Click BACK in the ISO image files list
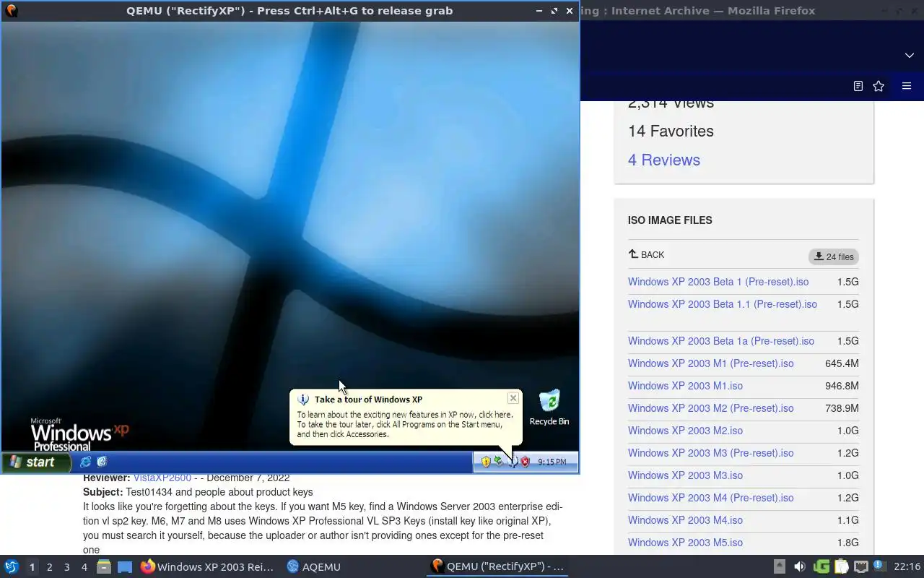The height and width of the screenshot is (578, 924). coord(646,254)
